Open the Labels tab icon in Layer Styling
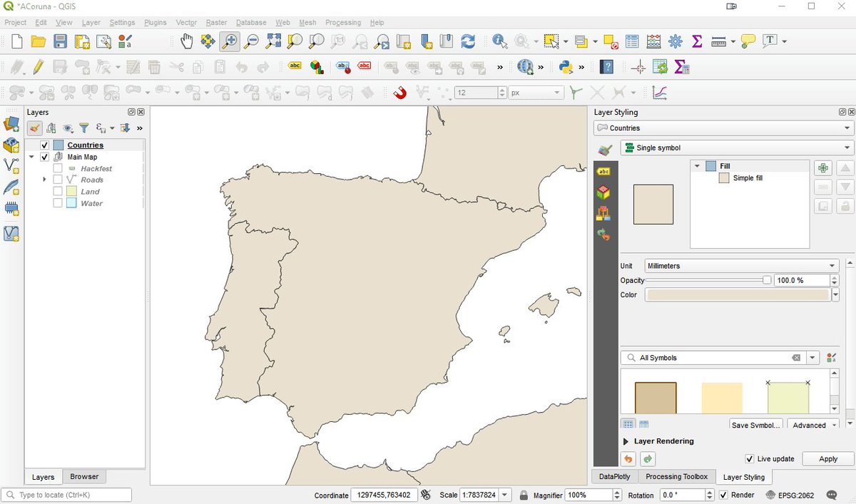856x504 pixels. [603, 171]
